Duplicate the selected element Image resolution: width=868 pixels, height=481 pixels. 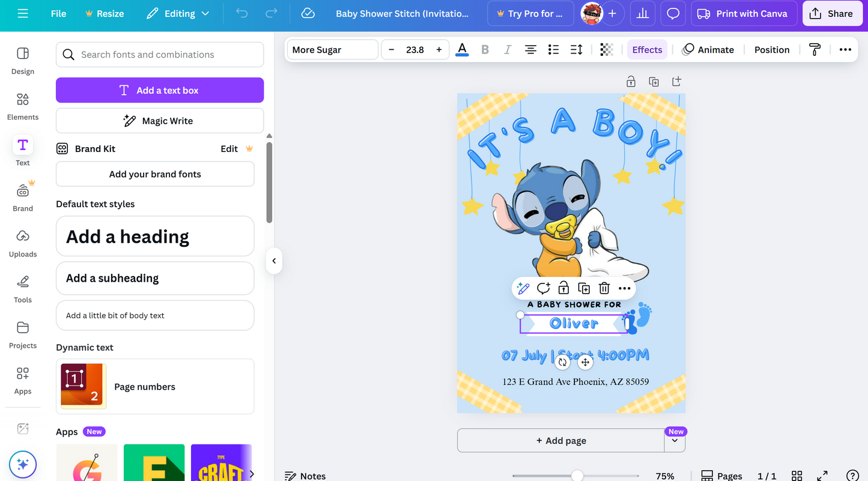[x=583, y=288]
